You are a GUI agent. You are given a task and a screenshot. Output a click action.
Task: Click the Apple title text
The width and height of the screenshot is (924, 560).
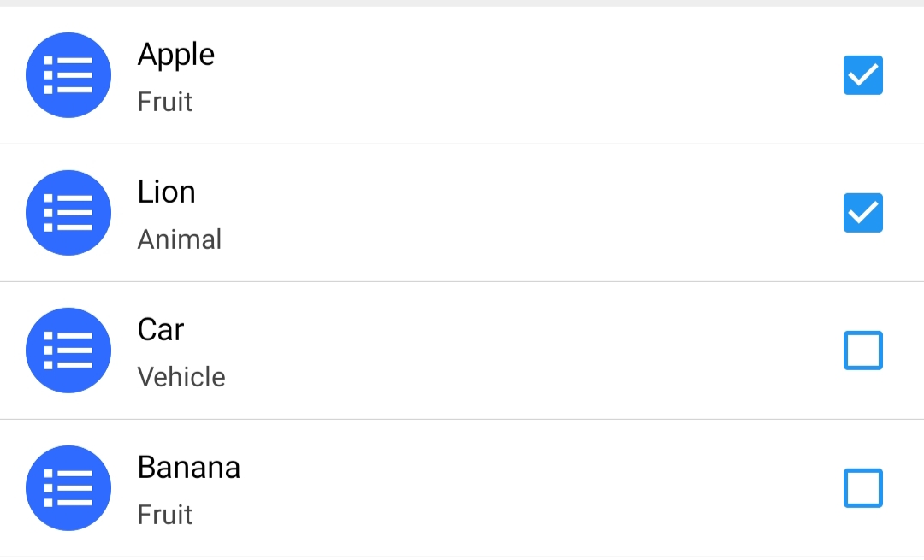click(176, 55)
